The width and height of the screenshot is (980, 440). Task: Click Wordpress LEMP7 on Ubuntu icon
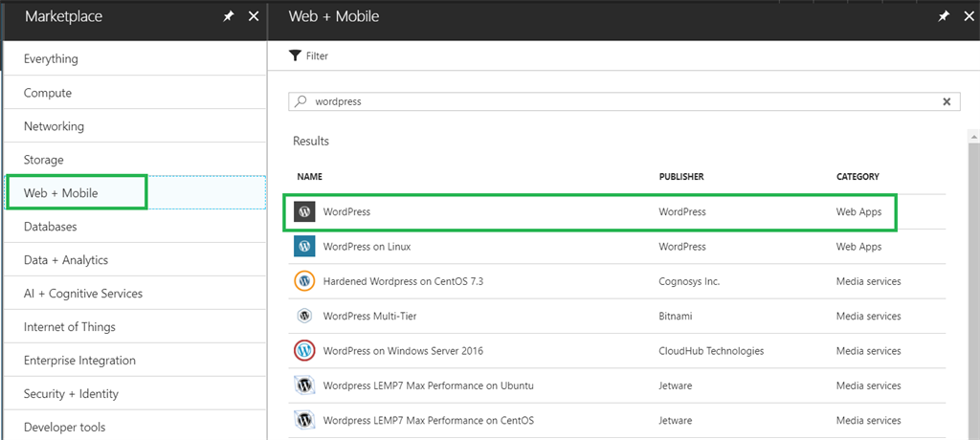(304, 385)
